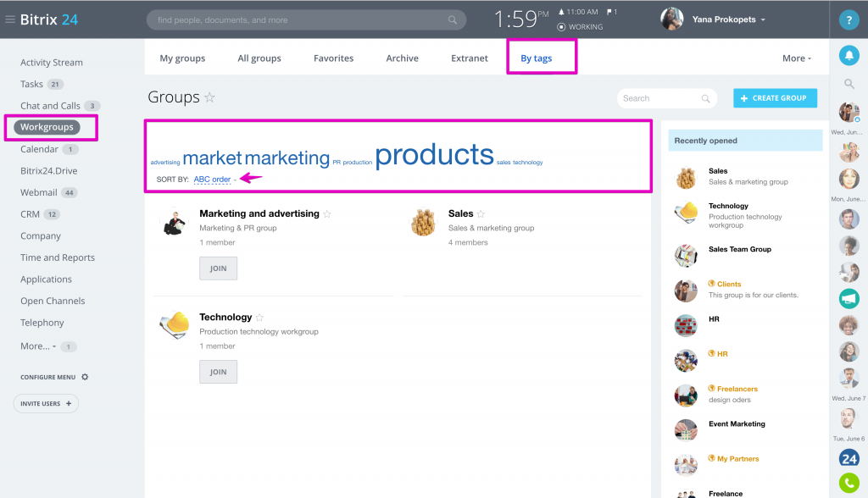Open the blue 24 icon in right sidebar
The image size is (868, 498).
(x=849, y=458)
